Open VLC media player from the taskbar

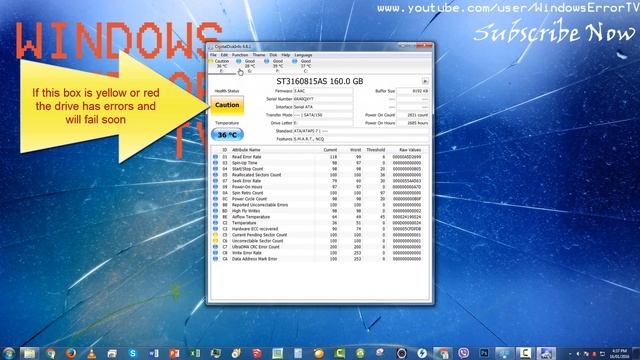91,353
